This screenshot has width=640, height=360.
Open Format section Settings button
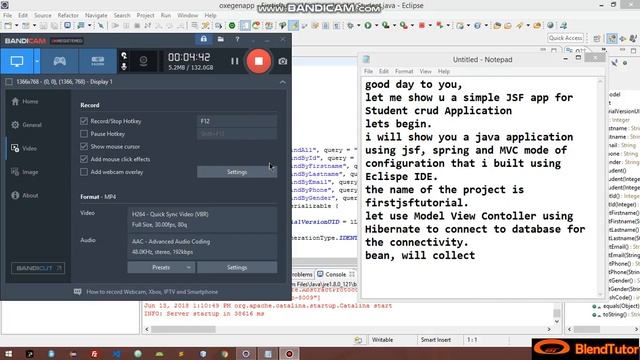[x=237, y=267]
